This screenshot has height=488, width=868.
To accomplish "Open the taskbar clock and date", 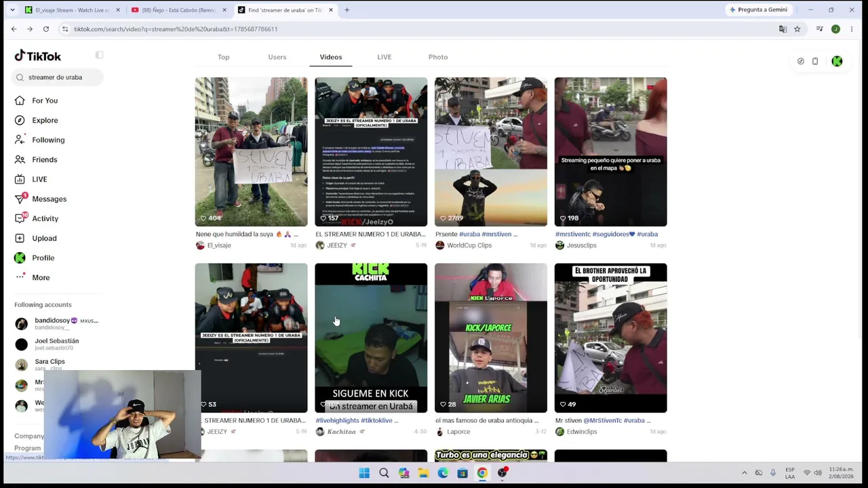I will click(x=841, y=473).
